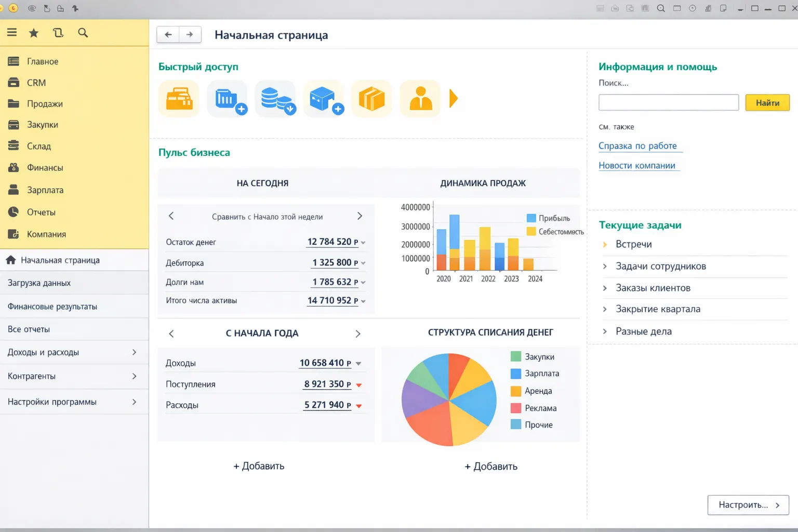Open the Справка по работе link
The image size is (798, 532).
(x=637, y=146)
